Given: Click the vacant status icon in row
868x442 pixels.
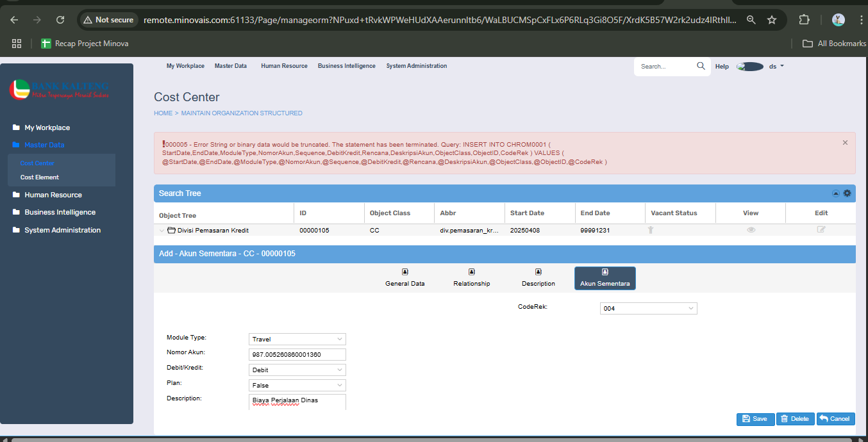Looking at the screenshot, I should [x=651, y=230].
